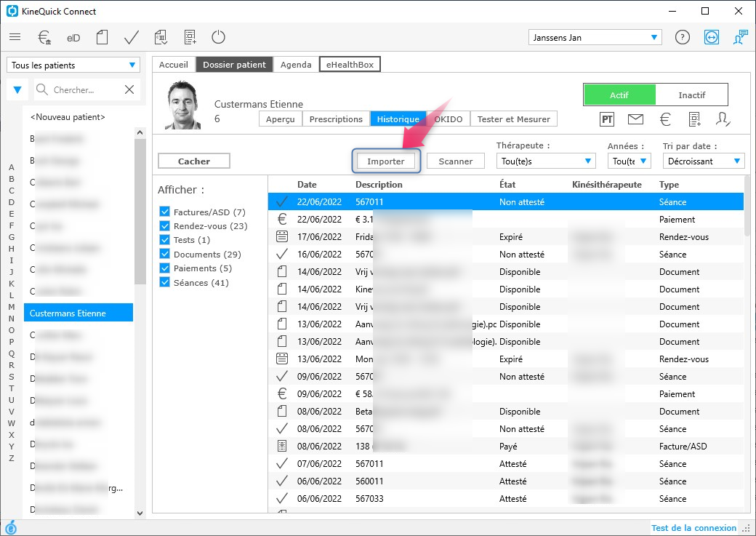The width and height of the screenshot is (756, 536).
Task: Open the Thérapeute dropdown
Action: click(546, 161)
